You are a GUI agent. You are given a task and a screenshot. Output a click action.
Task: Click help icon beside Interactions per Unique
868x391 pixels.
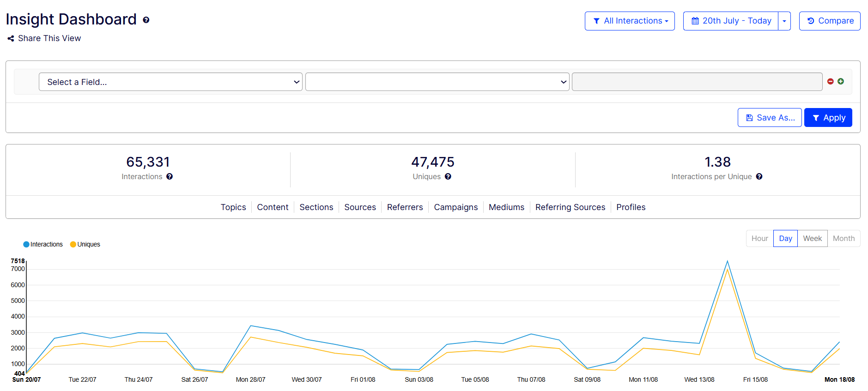pyautogui.click(x=759, y=176)
